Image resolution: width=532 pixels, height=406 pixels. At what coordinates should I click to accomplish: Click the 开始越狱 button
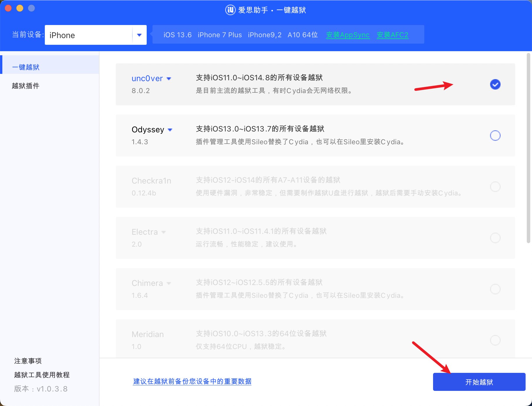point(479,382)
